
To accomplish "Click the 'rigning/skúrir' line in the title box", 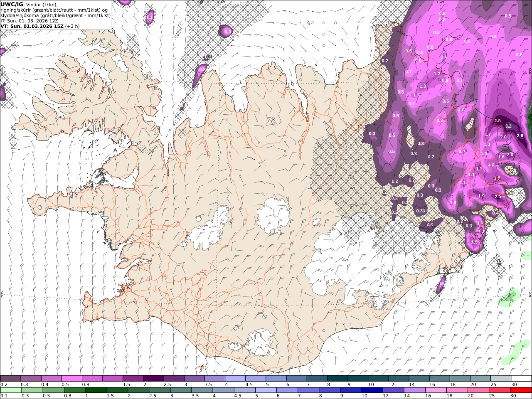I will [x=54, y=10].
